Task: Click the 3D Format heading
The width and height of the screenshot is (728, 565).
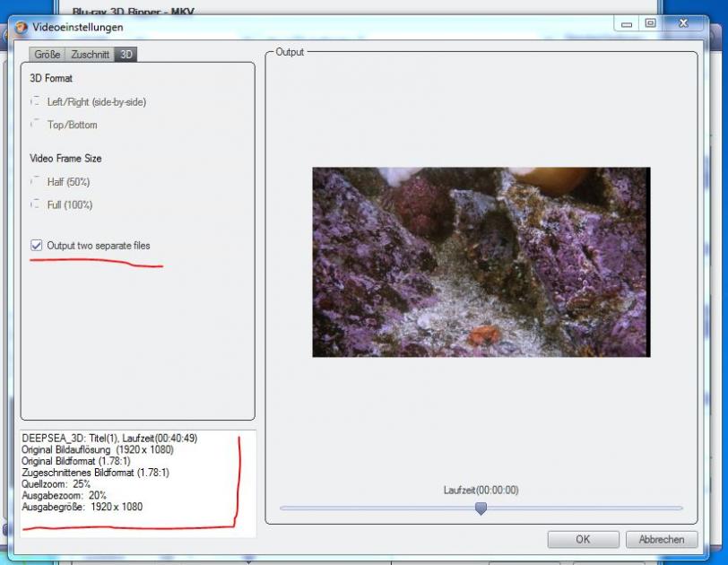Action: coord(51,78)
